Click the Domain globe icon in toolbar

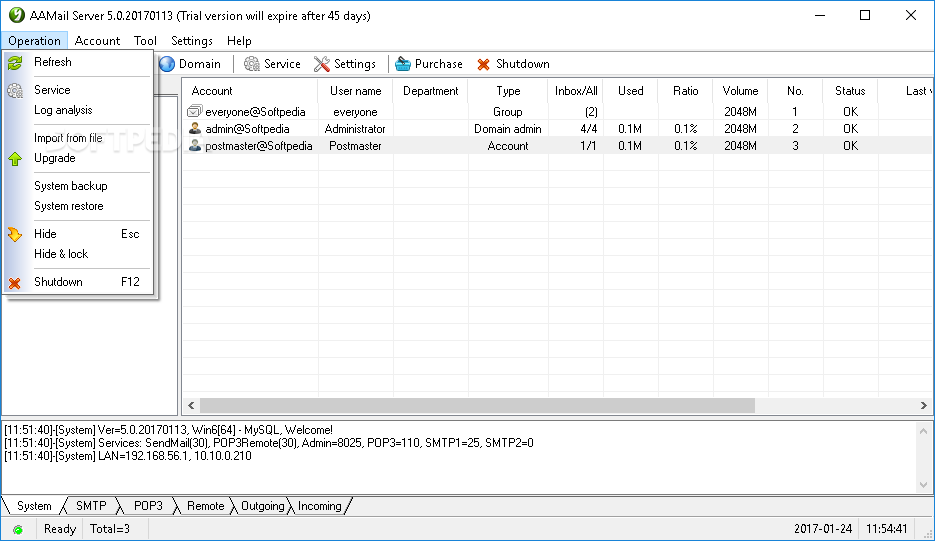click(x=167, y=64)
